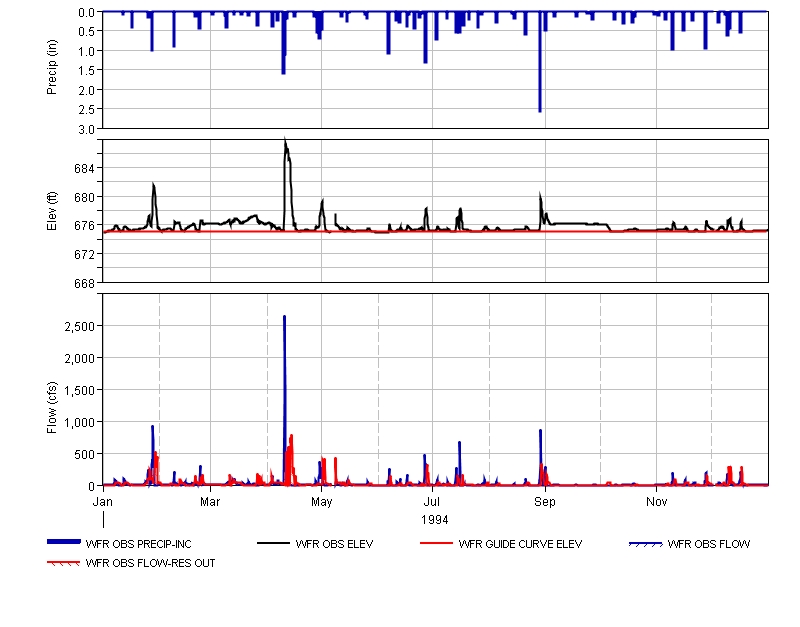Click the hatched red FLOW-RES OUT legend symbol
This screenshot has height=627, width=800.
[64, 563]
